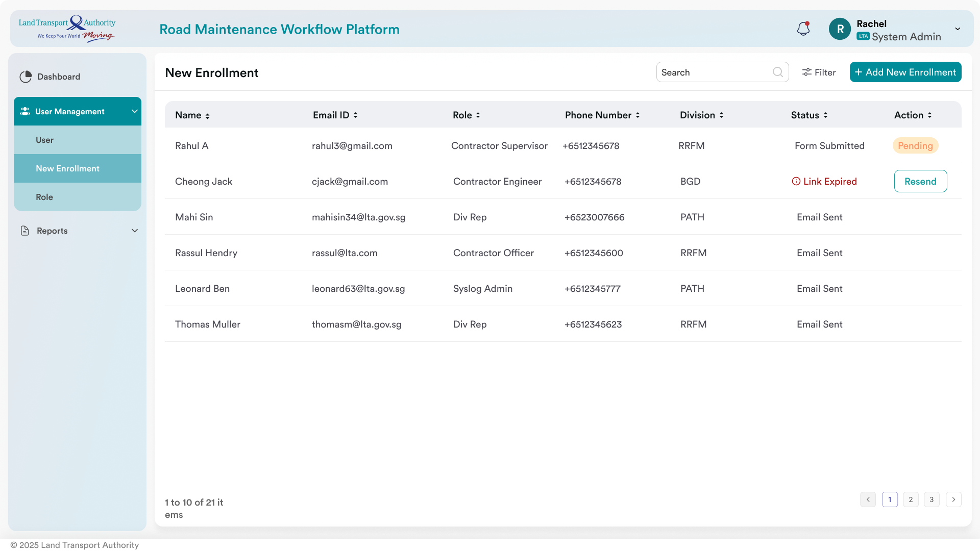Click the Contractor Officer role cell
The width and height of the screenshot is (980, 551).
click(x=494, y=253)
